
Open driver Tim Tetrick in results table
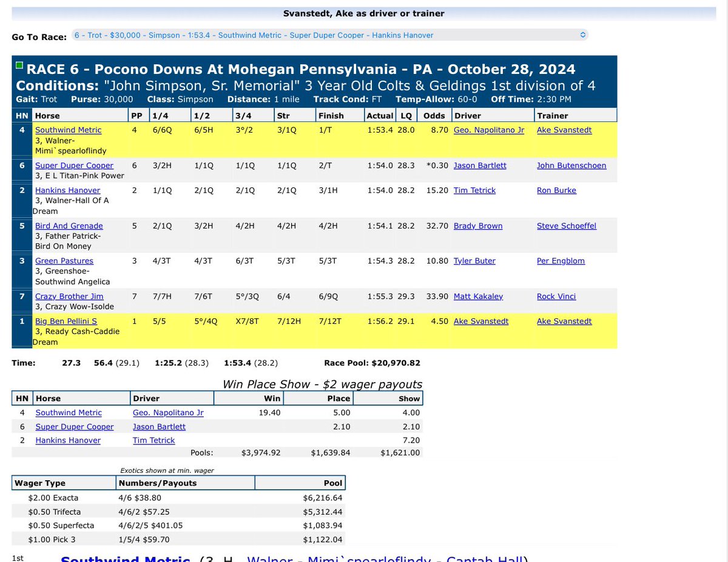pyautogui.click(x=474, y=190)
